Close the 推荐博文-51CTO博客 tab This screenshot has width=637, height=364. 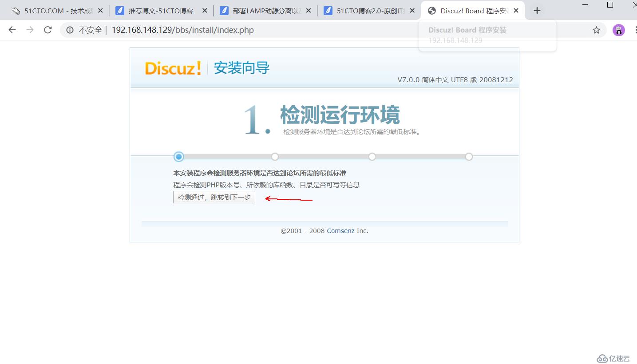204,11
